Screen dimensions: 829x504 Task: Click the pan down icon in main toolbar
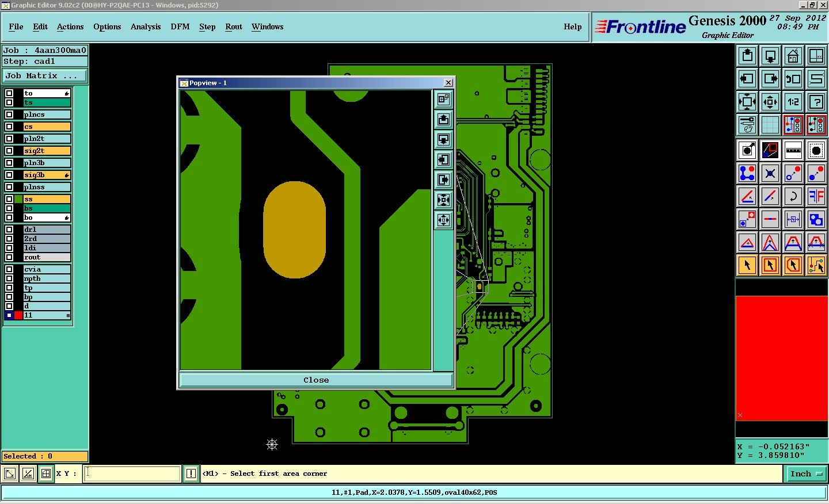(x=770, y=56)
